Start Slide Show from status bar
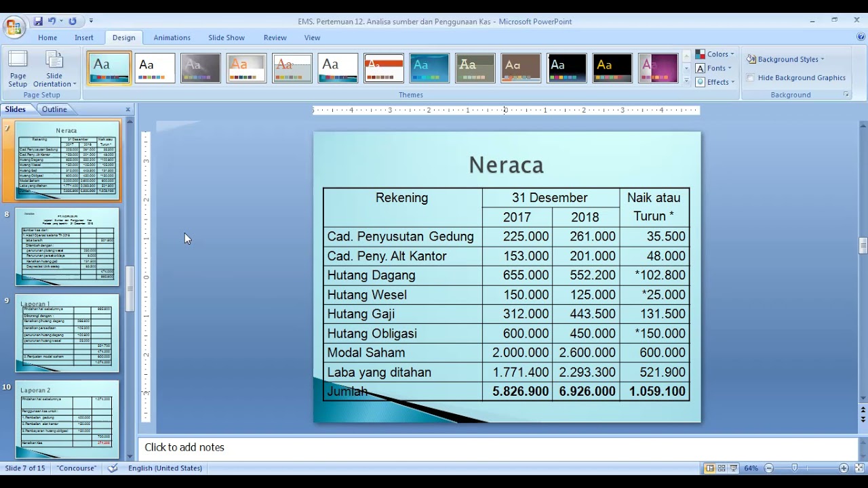 coord(734,468)
